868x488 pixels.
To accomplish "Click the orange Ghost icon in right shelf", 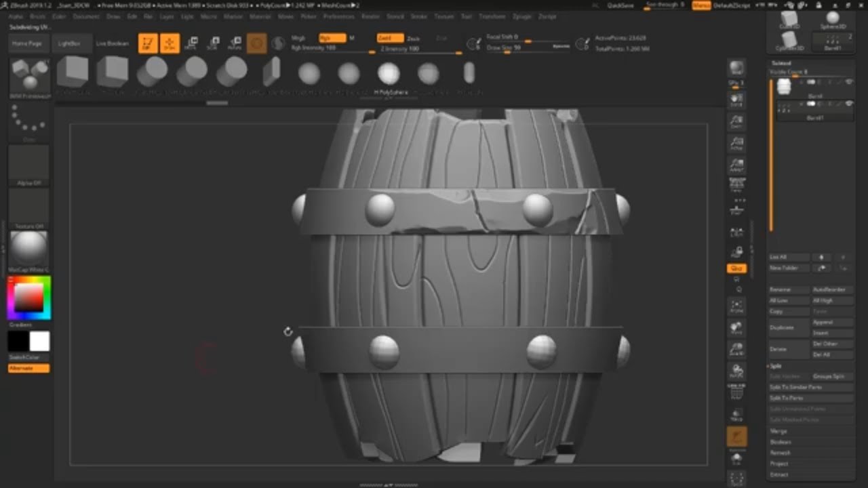I will 736,436.
